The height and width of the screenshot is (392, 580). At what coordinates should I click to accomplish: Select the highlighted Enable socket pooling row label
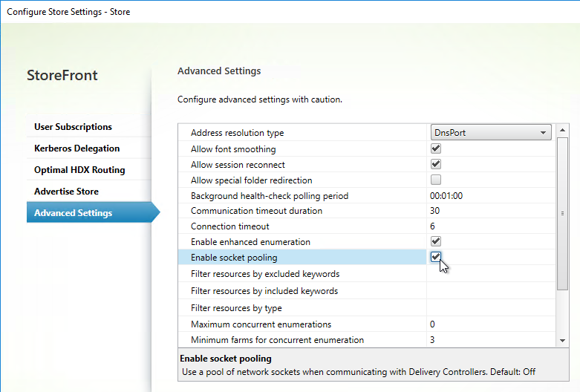234,258
